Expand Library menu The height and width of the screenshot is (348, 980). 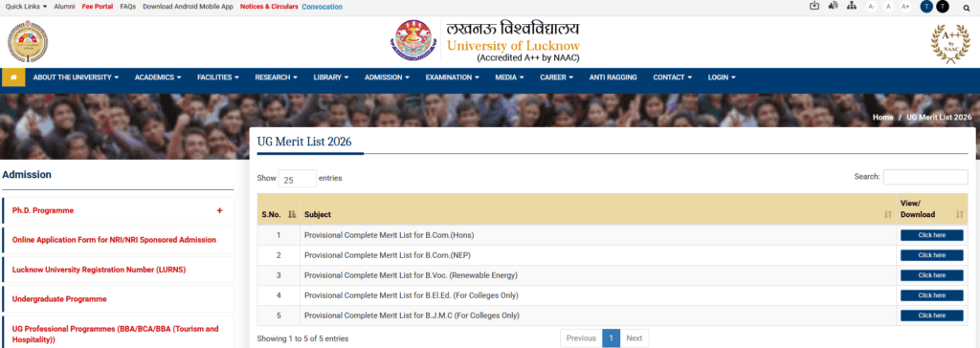(x=330, y=77)
